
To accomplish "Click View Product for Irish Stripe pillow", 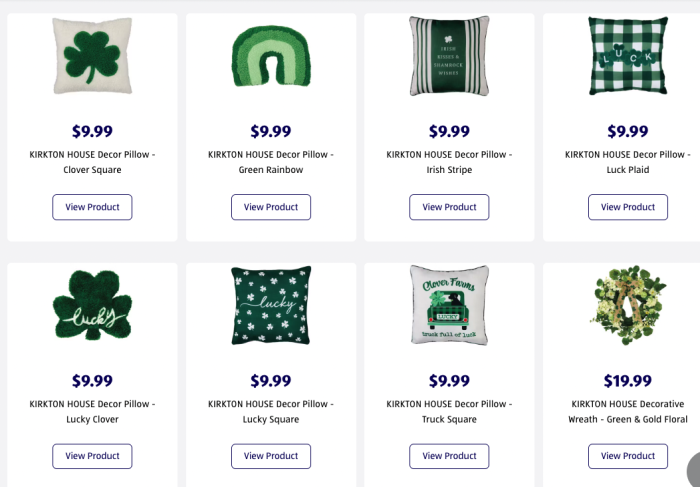I will click(x=449, y=207).
